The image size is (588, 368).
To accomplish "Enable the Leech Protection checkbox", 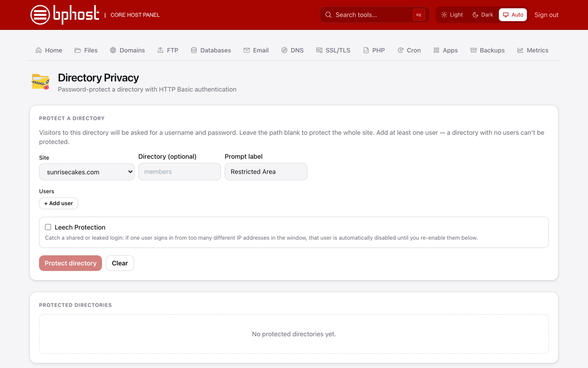I will [48, 227].
